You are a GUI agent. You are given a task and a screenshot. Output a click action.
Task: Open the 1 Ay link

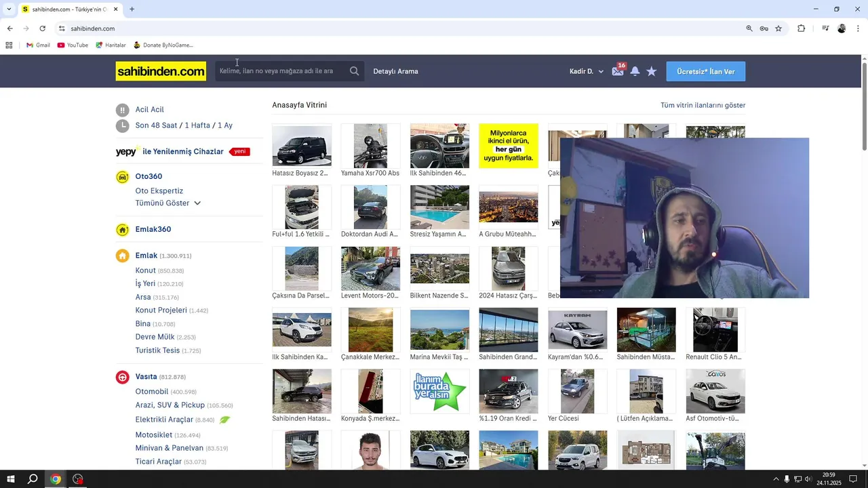(225, 125)
